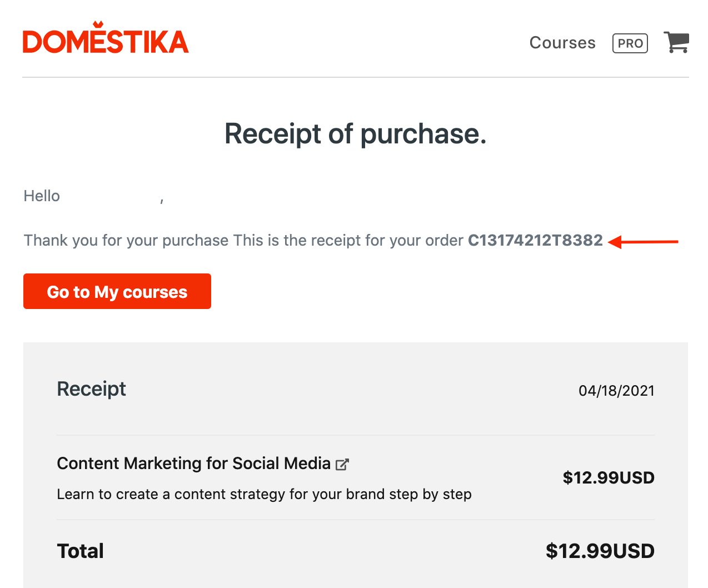Click the total amount $12.99USD
Screen dimensions: 708x588
[600, 551]
